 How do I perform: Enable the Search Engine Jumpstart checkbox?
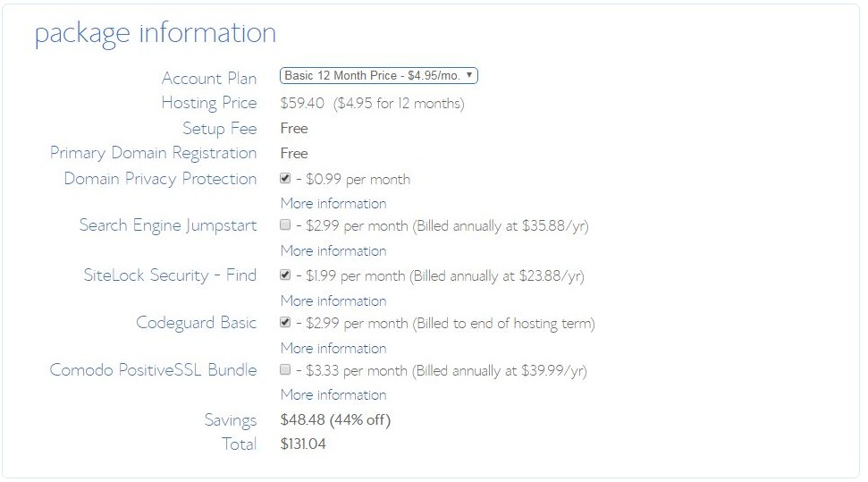285,225
